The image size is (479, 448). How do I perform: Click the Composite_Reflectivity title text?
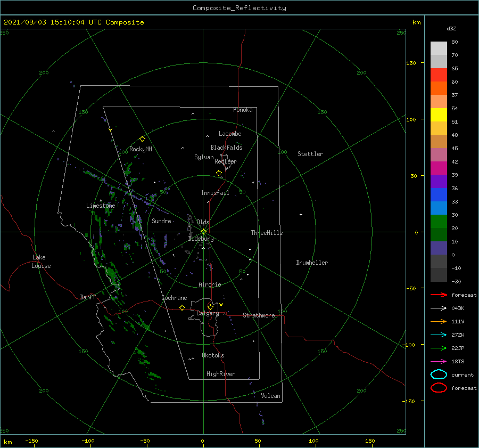239,8
